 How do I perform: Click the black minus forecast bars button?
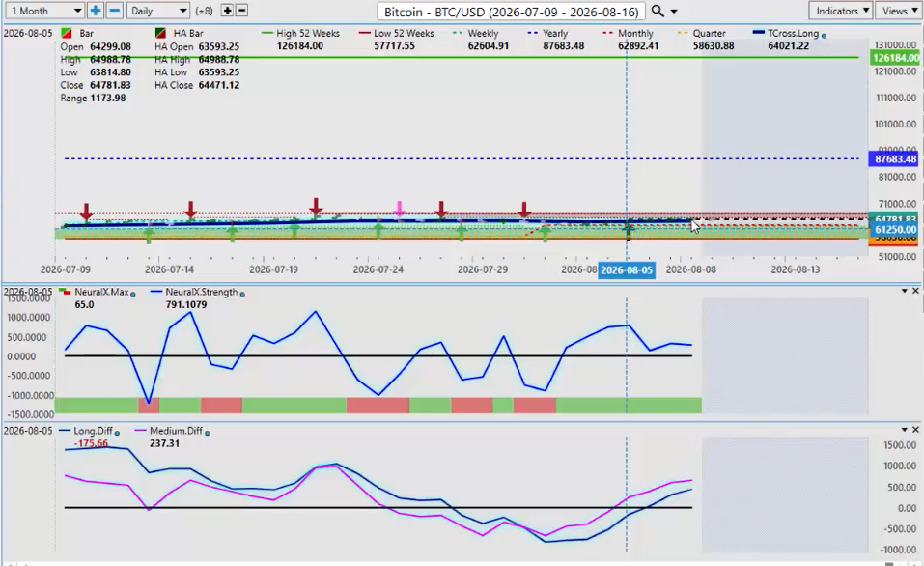click(x=241, y=11)
